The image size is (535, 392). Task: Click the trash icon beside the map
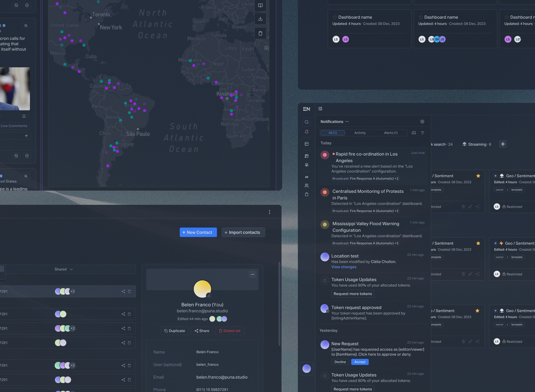tap(260, 33)
